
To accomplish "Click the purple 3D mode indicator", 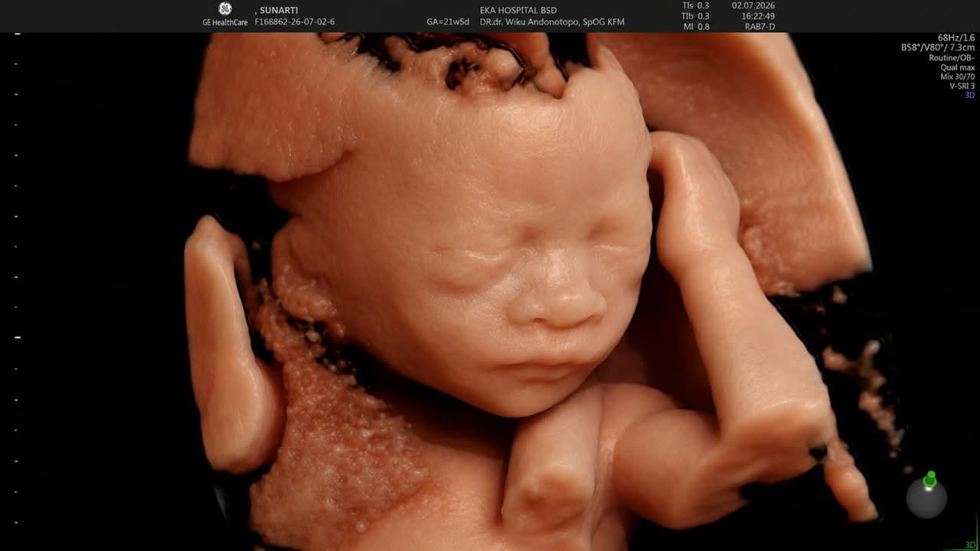I will tap(969, 96).
